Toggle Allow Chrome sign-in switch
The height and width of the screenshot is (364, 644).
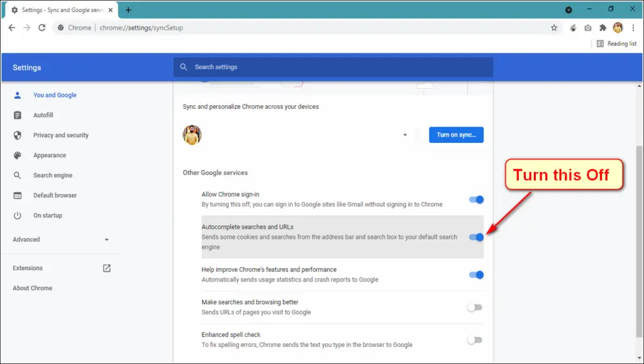click(477, 200)
